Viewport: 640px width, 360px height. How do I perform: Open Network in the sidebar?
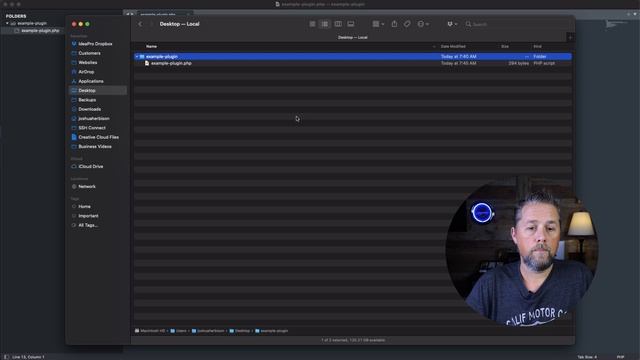(x=87, y=187)
